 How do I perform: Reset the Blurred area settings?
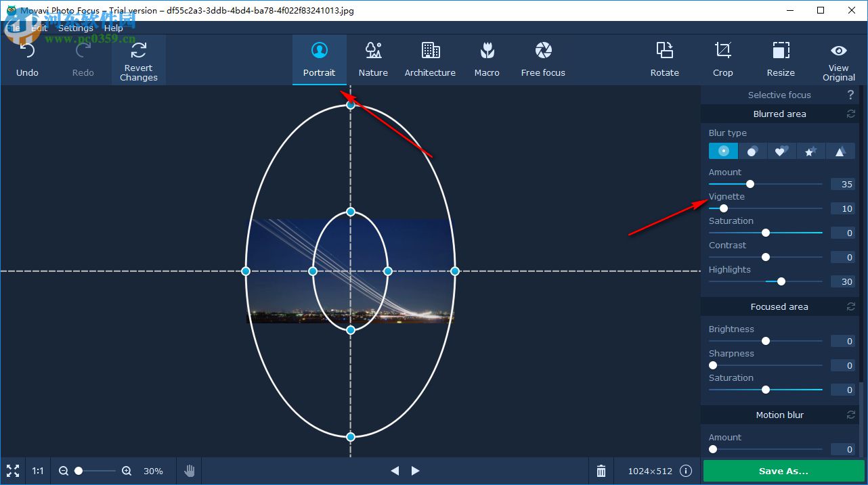click(x=851, y=114)
